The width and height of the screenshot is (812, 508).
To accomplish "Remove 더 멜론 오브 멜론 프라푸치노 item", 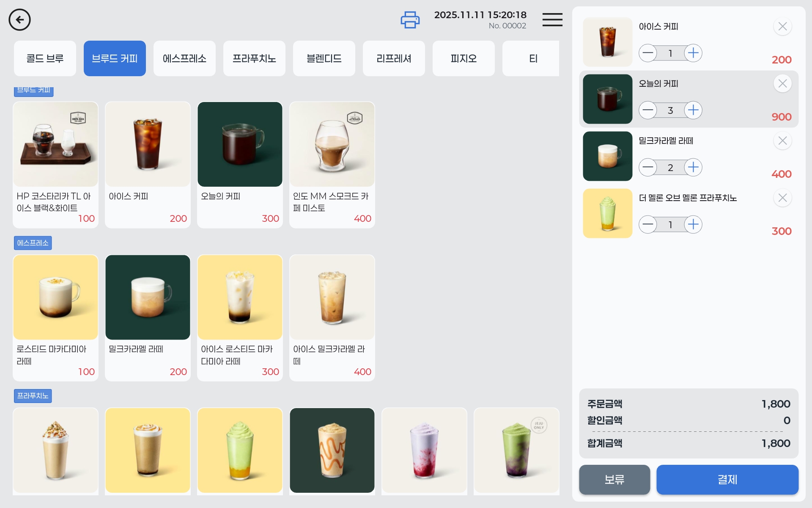I will pos(782,198).
